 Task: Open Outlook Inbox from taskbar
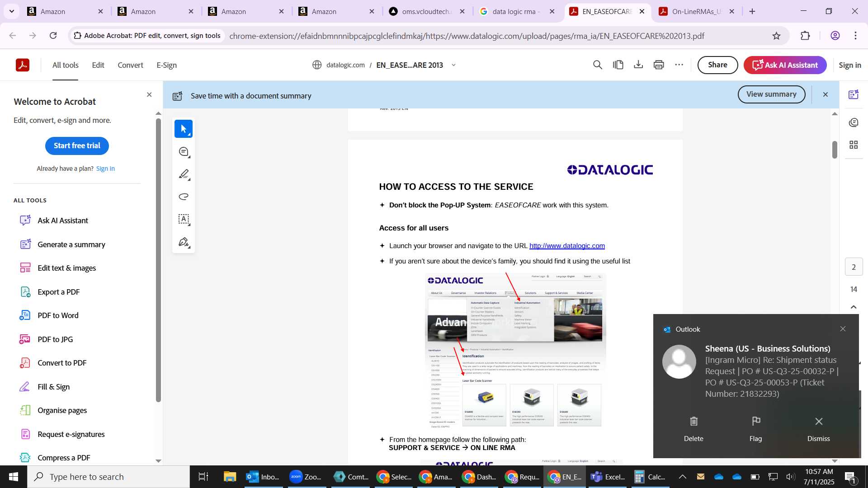click(263, 477)
